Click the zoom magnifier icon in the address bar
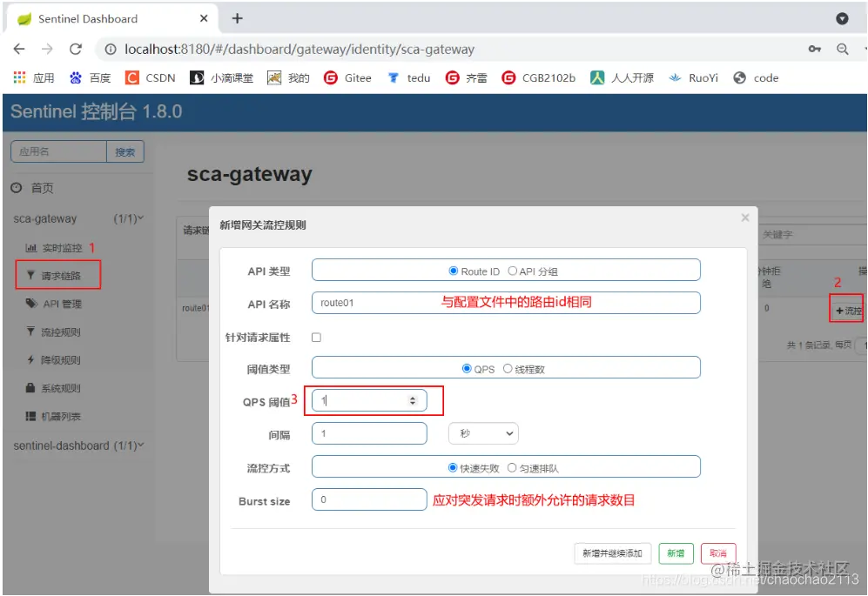 click(843, 50)
